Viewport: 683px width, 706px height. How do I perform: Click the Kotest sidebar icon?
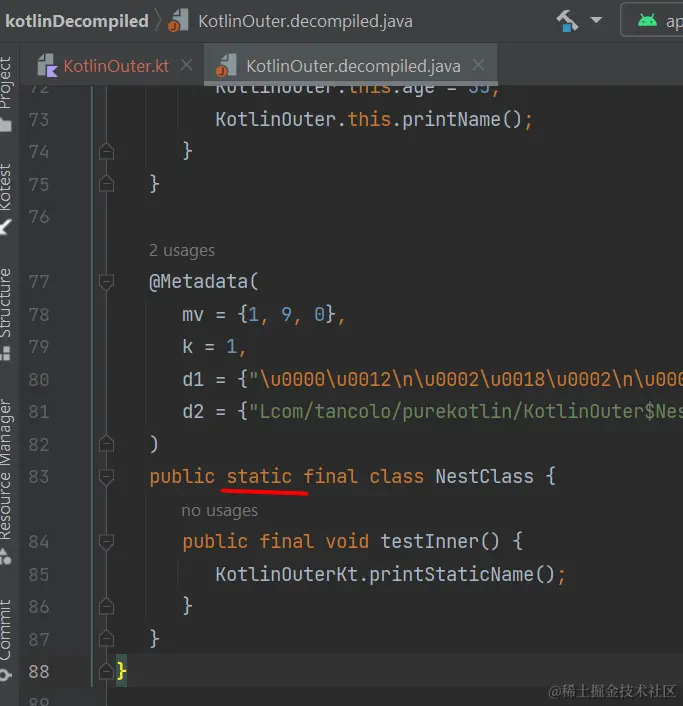(5, 226)
